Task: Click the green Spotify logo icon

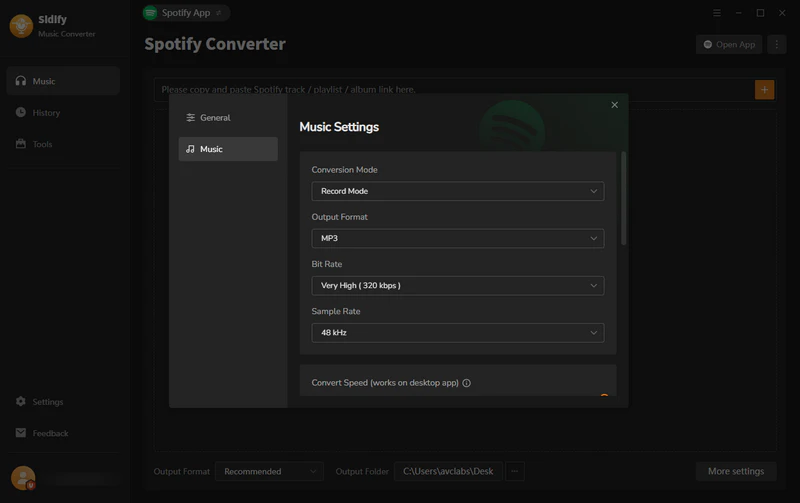Action: pyautogui.click(x=150, y=13)
